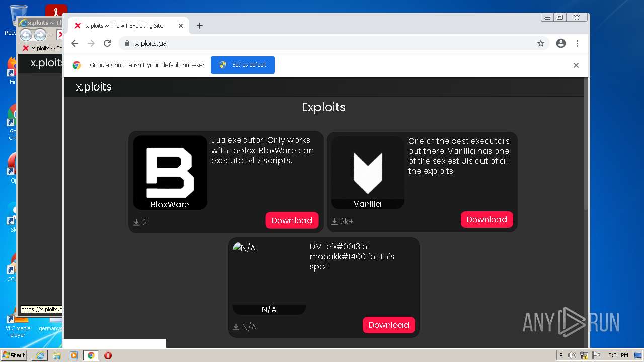The height and width of the screenshot is (362, 644).
Task: Open Internet Explorer from the taskbar
Action: [40, 355]
